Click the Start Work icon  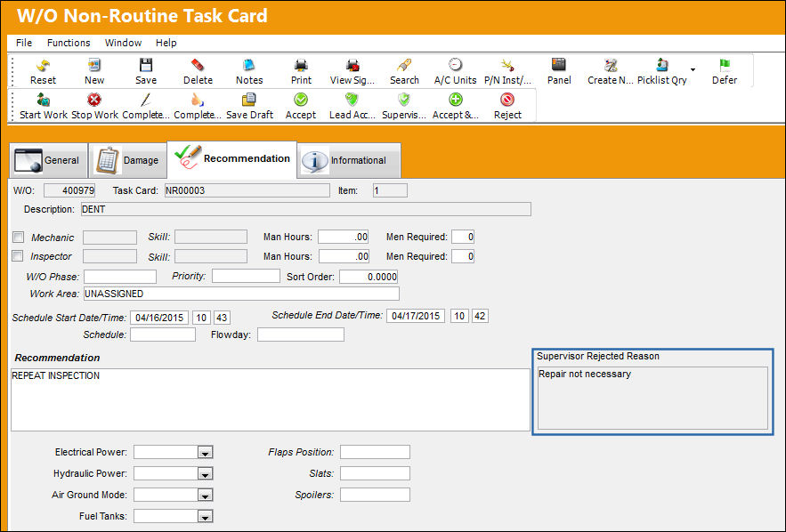pyautogui.click(x=44, y=100)
